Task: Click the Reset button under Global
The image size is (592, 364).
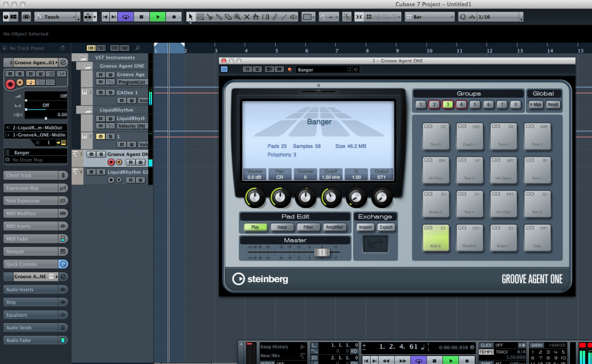Action: 553,105
